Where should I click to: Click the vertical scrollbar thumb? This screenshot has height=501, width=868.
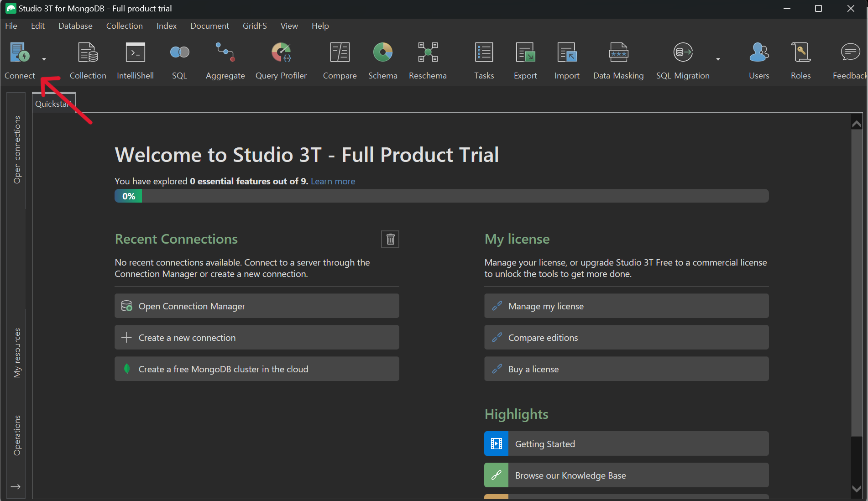coord(857,282)
